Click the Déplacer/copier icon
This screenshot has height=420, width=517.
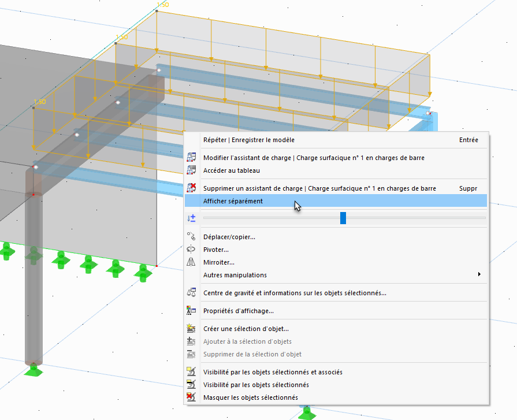(191, 236)
